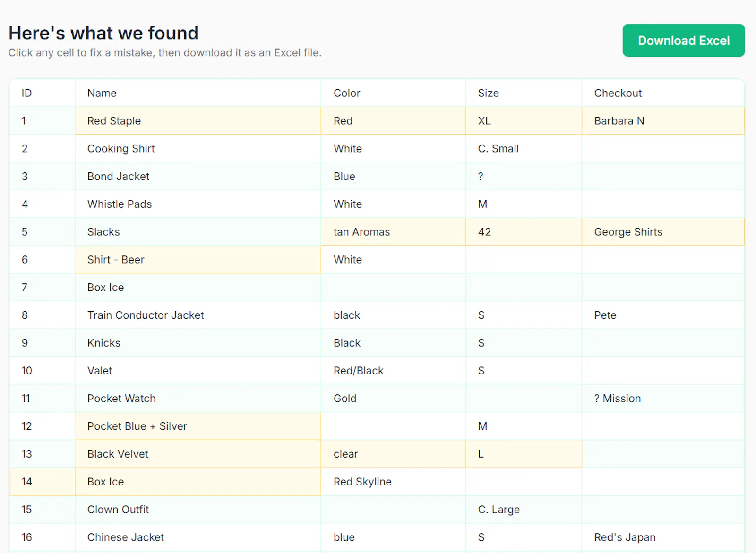Edit the 'Pete' checkout cell

click(x=663, y=315)
